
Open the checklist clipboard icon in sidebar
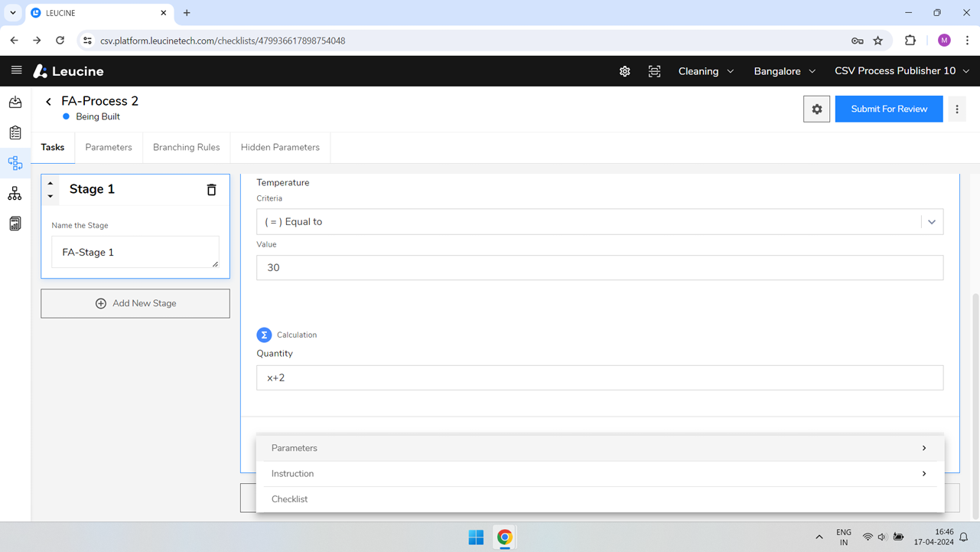click(15, 132)
